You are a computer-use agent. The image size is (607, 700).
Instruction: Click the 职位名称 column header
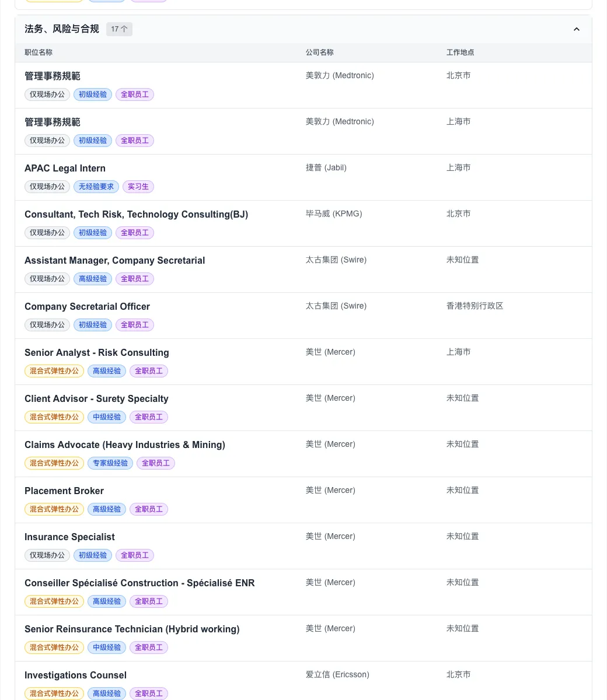point(39,52)
